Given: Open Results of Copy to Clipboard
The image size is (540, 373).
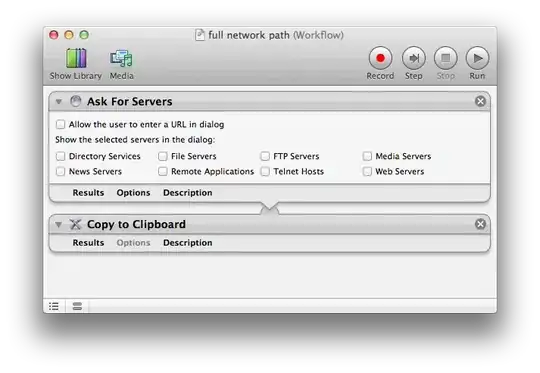Looking at the screenshot, I should tap(88, 243).
